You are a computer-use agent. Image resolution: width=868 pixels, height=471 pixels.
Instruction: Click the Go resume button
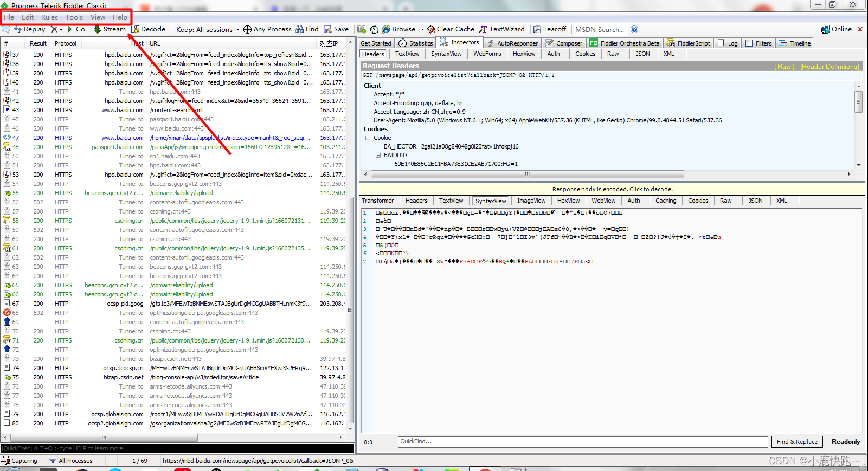point(76,29)
